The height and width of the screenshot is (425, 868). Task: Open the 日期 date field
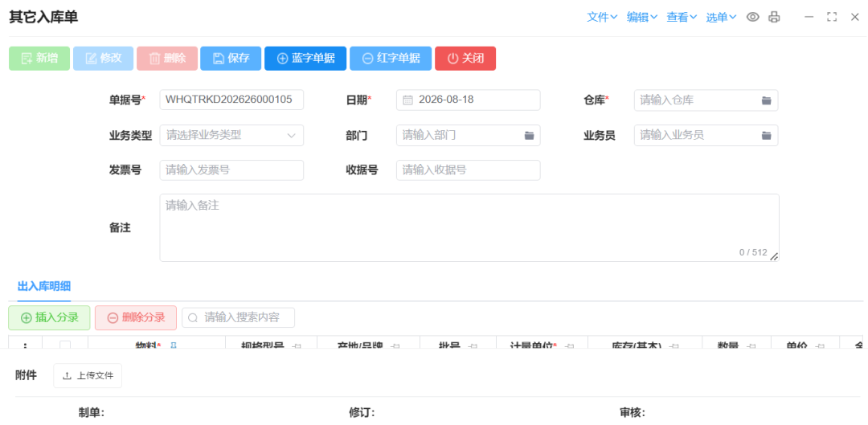pos(469,100)
